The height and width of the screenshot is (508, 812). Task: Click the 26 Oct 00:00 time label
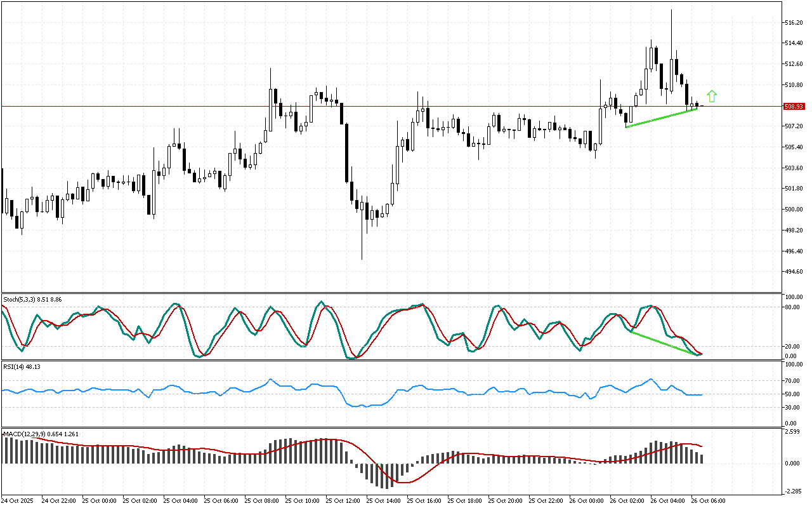tap(585, 500)
